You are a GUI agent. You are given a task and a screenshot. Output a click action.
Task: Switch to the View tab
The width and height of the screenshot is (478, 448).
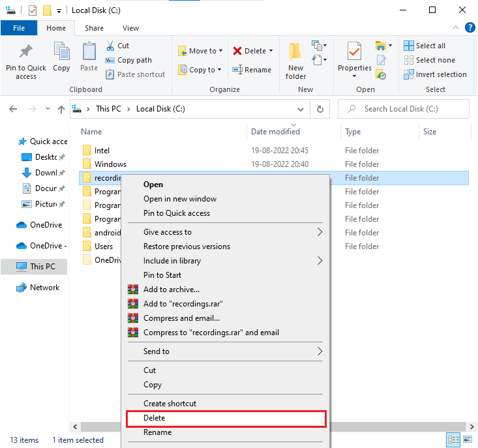click(x=131, y=28)
